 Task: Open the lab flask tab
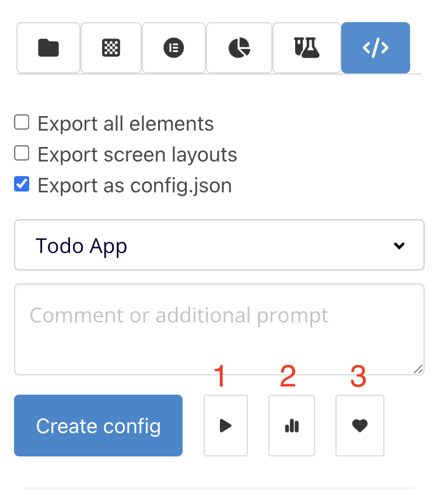tap(306, 48)
